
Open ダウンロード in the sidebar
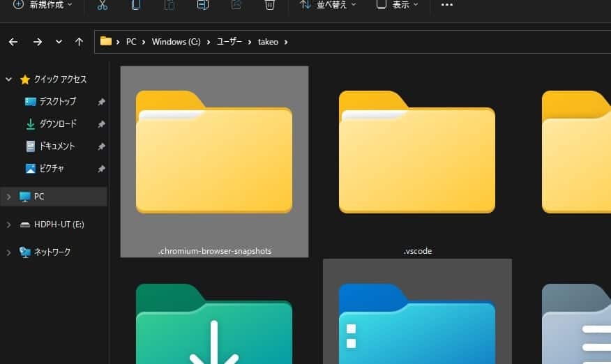58,124
